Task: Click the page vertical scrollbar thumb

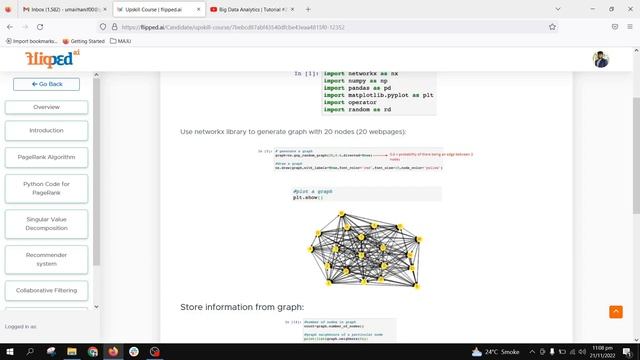Action: tap(636, 155)
